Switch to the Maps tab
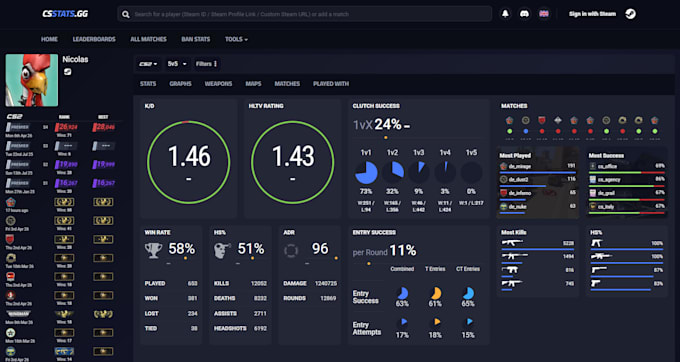Screen dimensions: 680x362 (253, 84)
